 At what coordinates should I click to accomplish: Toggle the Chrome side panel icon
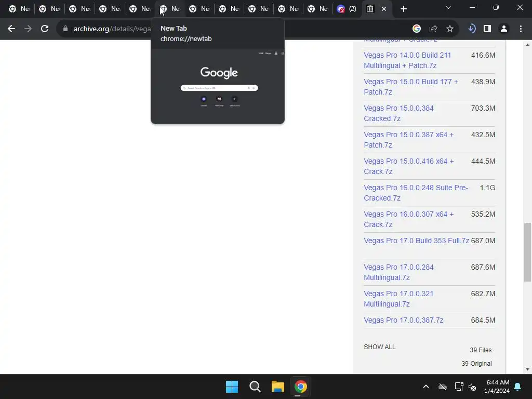point(487,29)
